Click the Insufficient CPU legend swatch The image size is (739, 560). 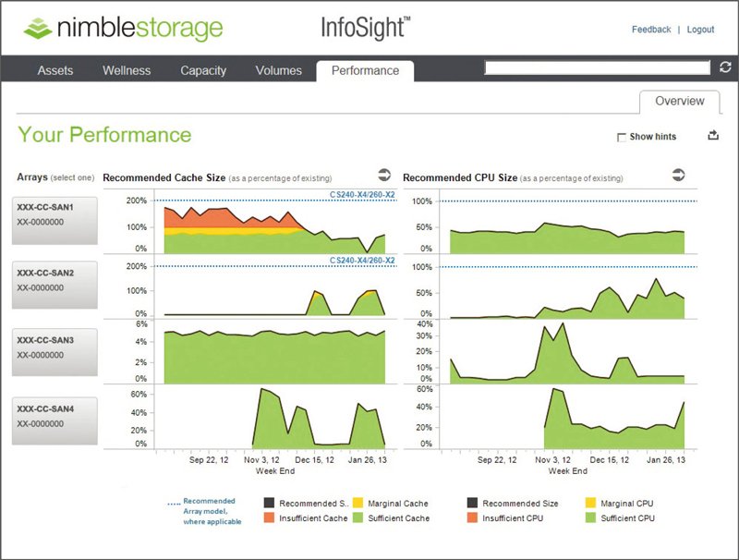(x=472, y=517)
